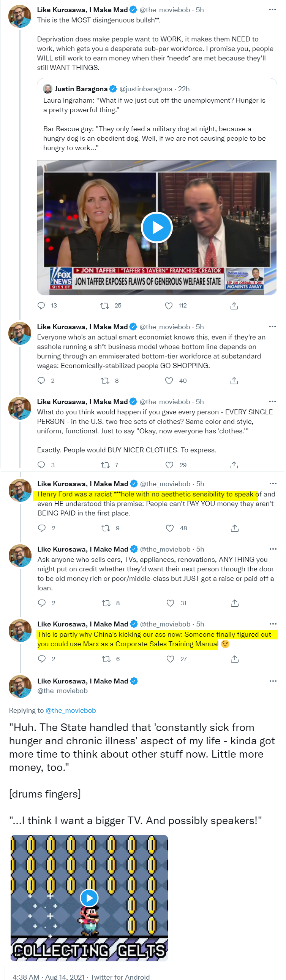The image size is (286, 980).
Task: Share the China Marx tweet
Action: [x=235, y=659]
